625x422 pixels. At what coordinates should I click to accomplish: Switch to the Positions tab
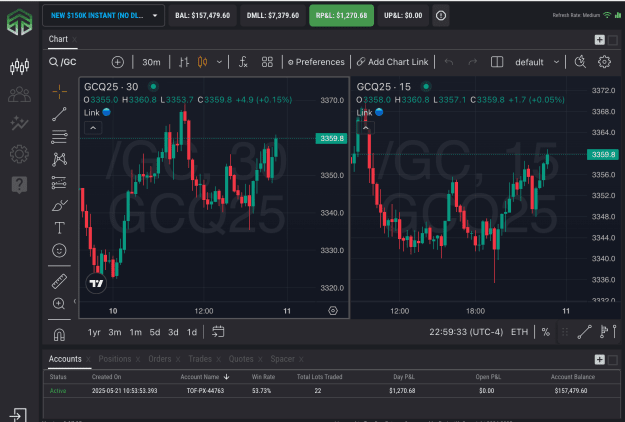point(115,359)
